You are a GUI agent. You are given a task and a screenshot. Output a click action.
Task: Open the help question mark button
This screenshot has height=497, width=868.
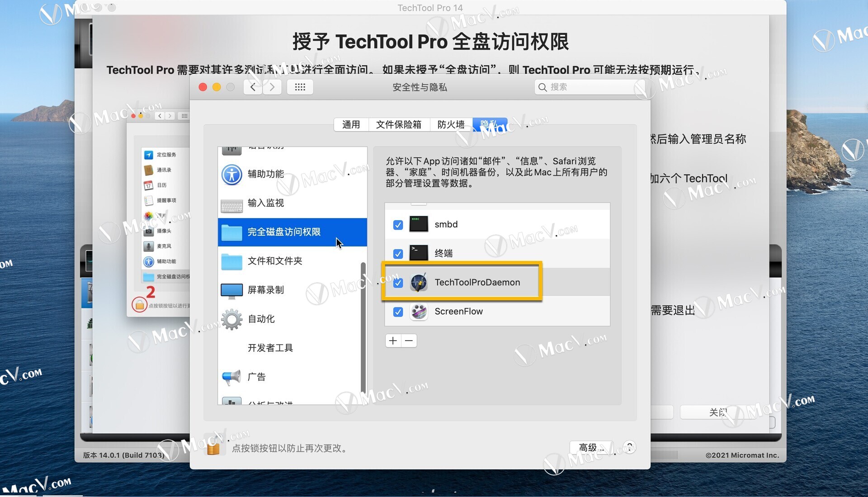point(629,447)
